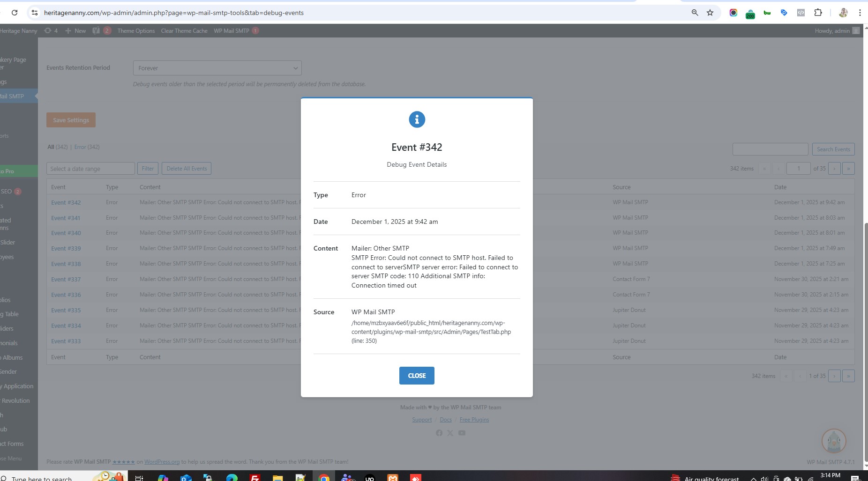Open WP Mail SMTP admin bar menu
Viewport: 868px width, 481px height.
click(x=232, y=31)
